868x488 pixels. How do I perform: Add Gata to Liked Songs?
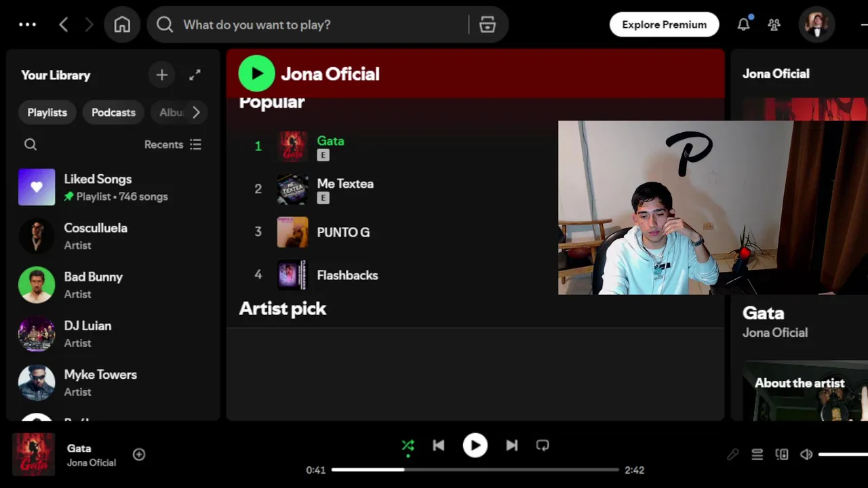click(139, 454)
